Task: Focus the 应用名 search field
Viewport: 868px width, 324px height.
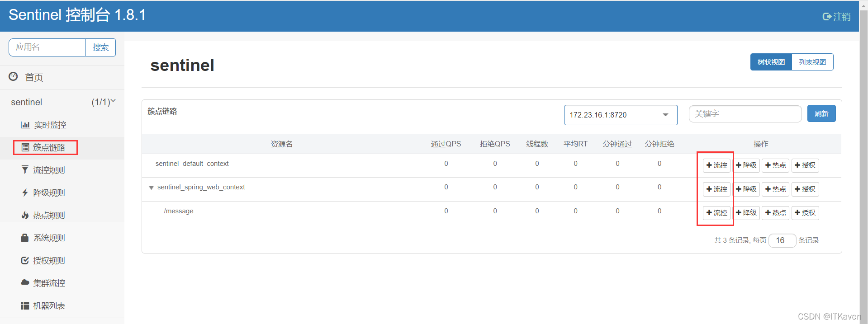Action: coord(47,47)
